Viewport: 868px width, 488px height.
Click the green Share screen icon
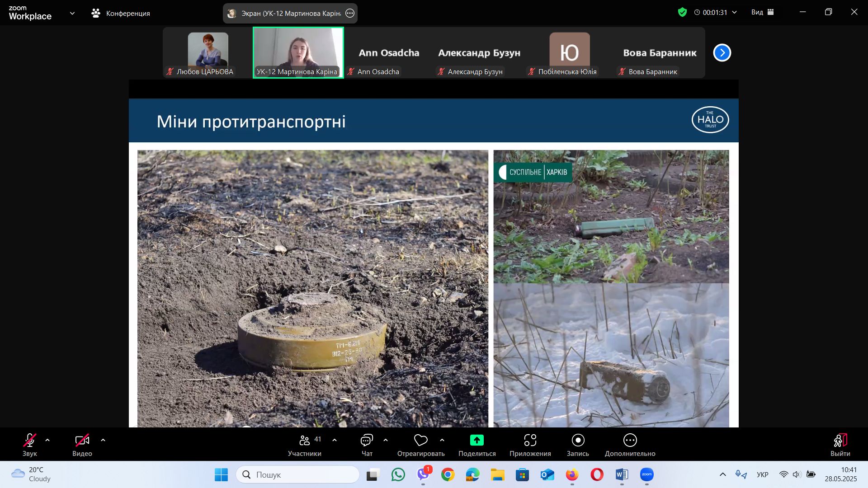(x=476, y=440)
